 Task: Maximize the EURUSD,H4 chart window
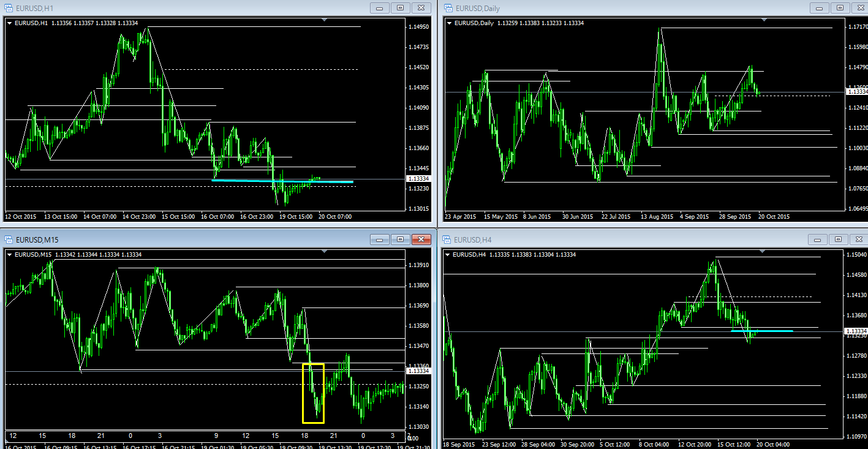[x=838, y=240]
